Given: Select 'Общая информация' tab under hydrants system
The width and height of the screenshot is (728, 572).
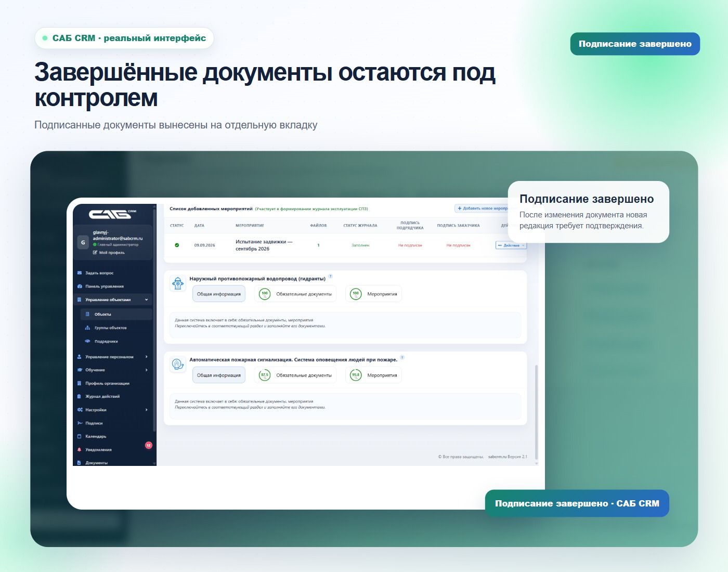Looking at the screenshot, I should tap(219, 294).
